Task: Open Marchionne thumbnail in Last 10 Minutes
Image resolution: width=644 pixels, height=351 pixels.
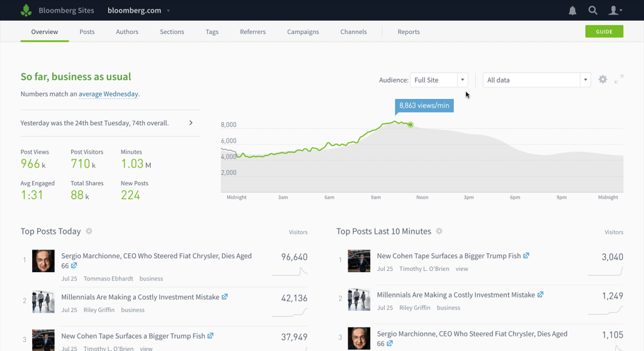Action: pyautogui.click(x=359, y=338)
